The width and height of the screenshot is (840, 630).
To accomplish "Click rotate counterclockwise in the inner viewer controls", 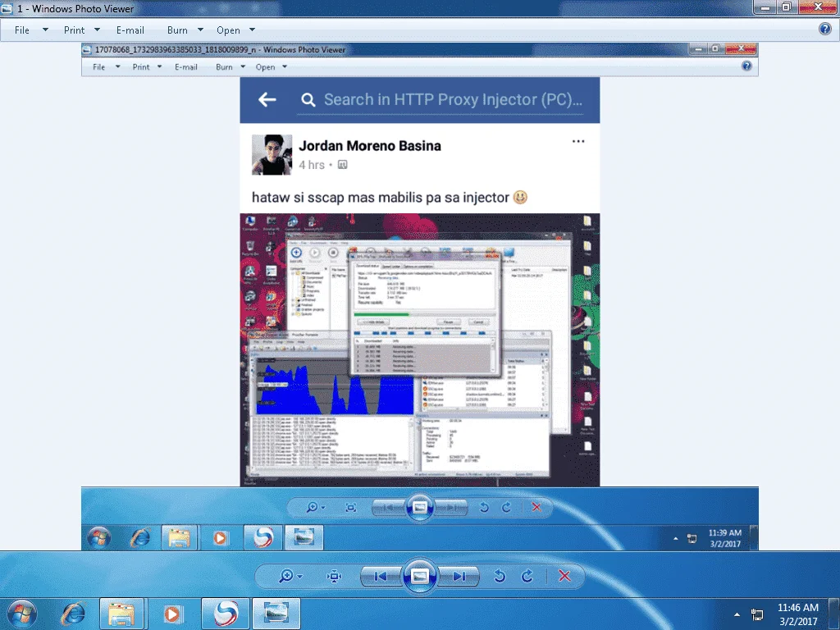I will click(x=484, y=507).
